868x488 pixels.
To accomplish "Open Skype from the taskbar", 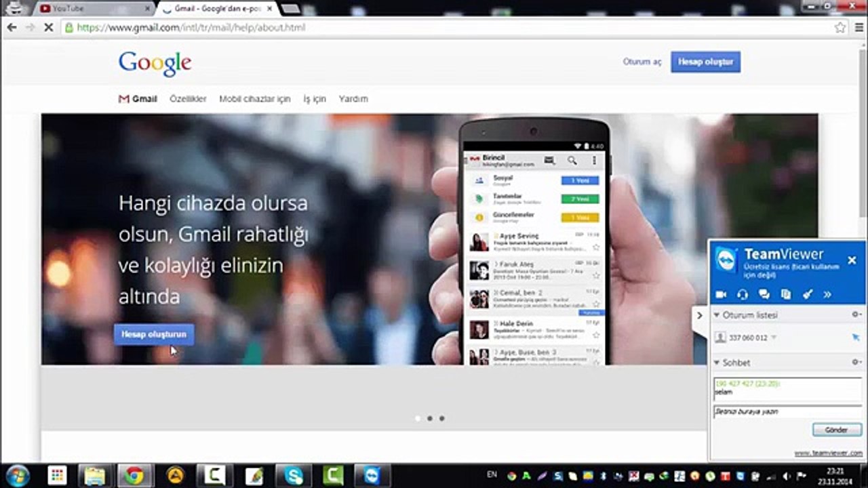I will [294, 476].
